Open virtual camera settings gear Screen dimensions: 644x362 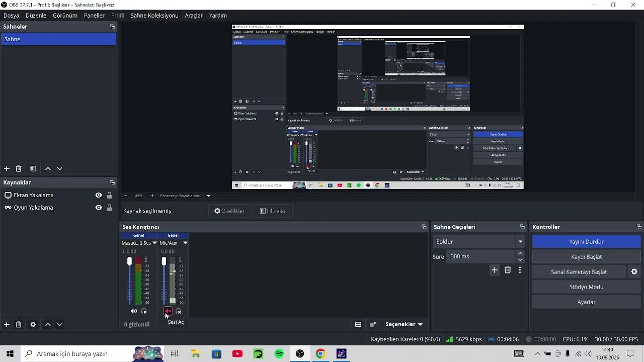point(634,272)
